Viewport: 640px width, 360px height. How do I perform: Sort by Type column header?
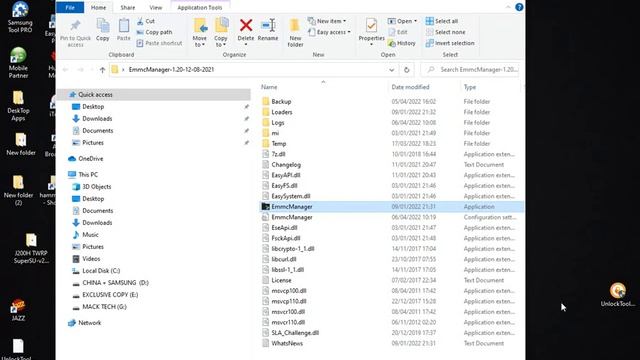coord(470,87)
